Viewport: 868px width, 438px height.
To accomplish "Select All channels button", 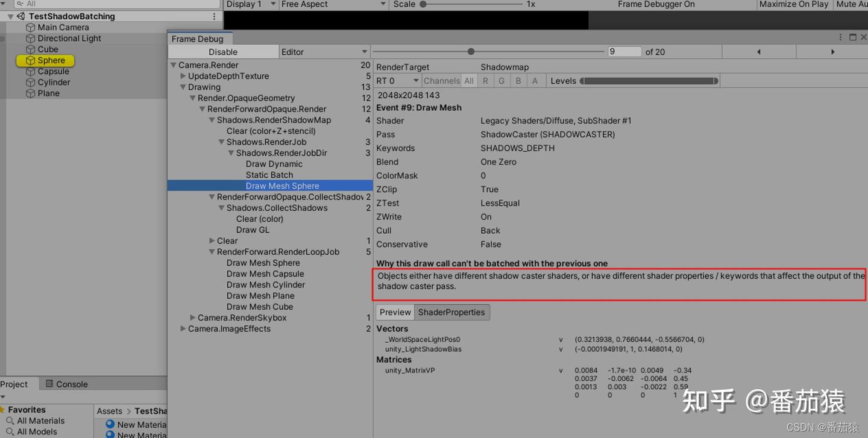I will (469, 81).
